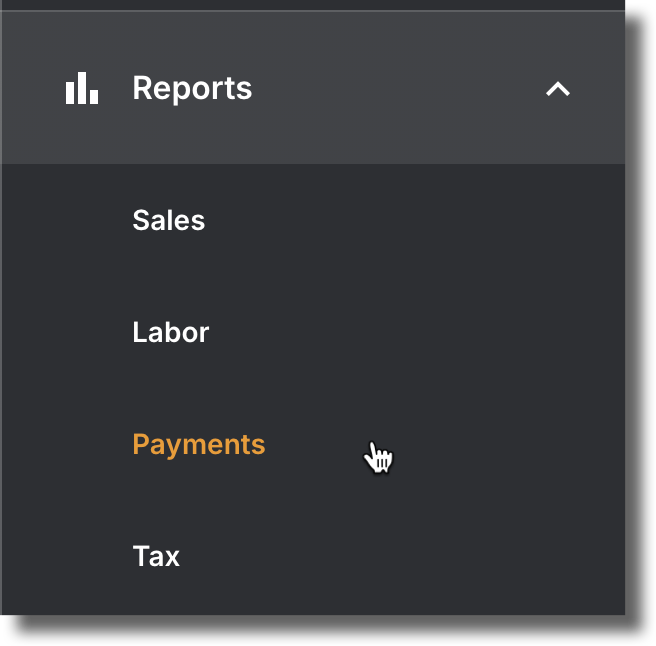Screen dimensions: 656x646
Task: Hide the Reports submenu using its arrow
Action: [558, 89]
